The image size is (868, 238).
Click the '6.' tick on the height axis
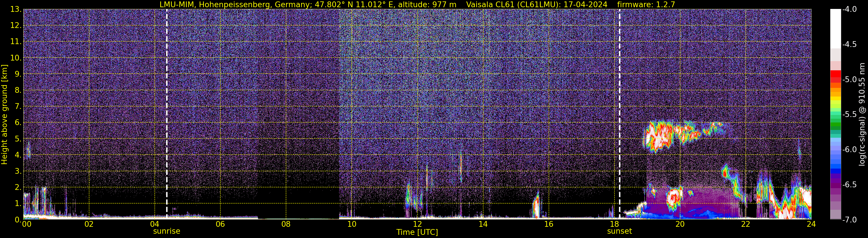[x=18, y=122]
